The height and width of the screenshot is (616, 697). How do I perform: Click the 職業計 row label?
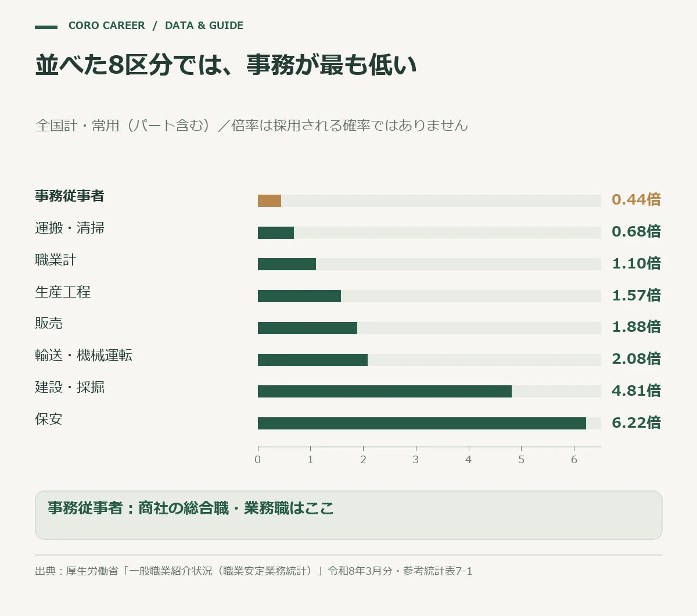(56, 260)
